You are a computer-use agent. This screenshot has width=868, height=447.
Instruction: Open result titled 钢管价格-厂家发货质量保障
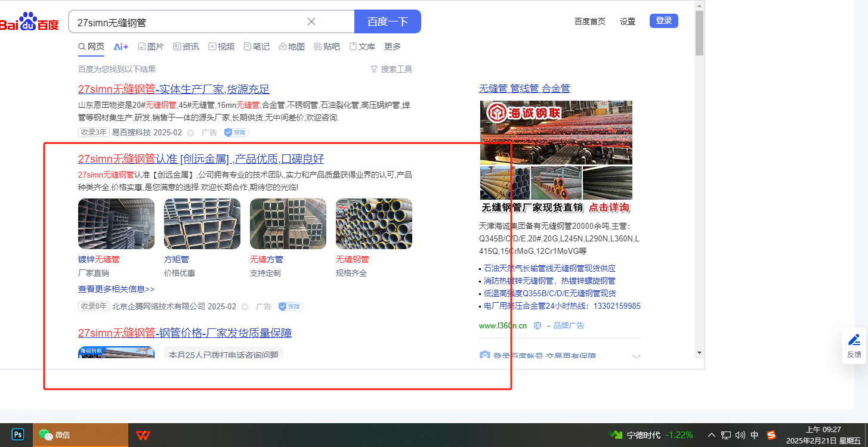tap(185, 333)
